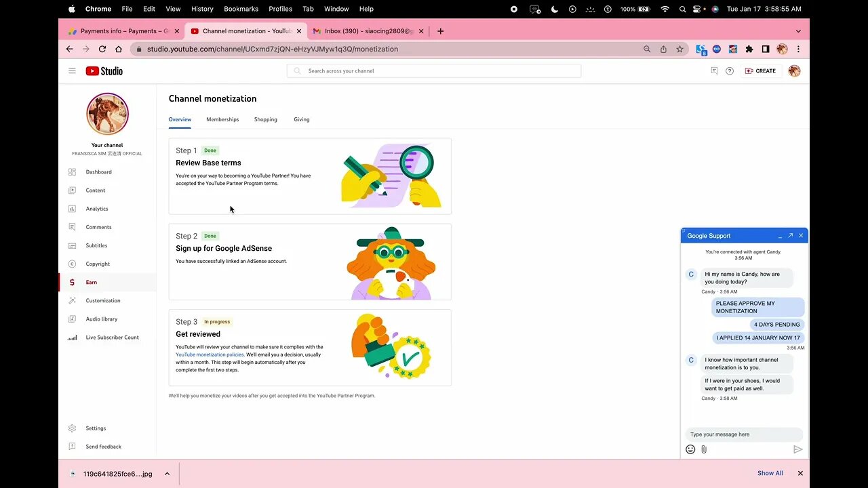Open the Profiles menu in menu bar

280,9
